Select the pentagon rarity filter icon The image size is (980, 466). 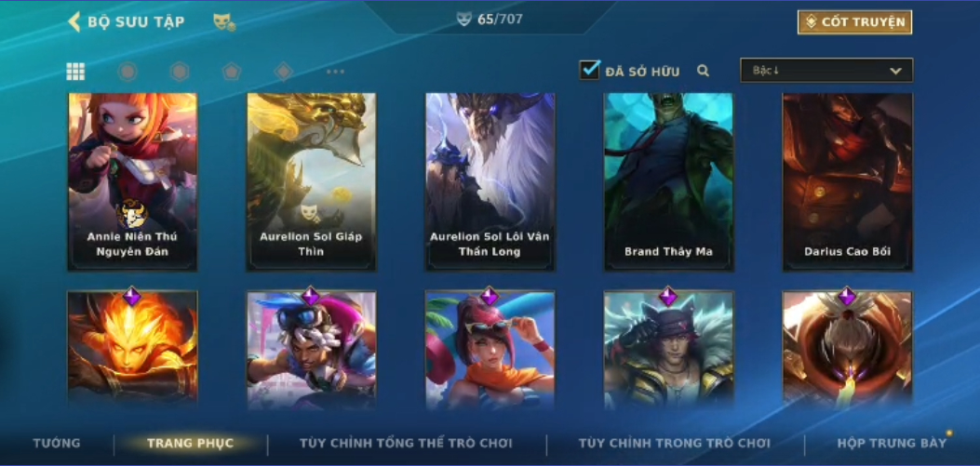pos(231,72)
